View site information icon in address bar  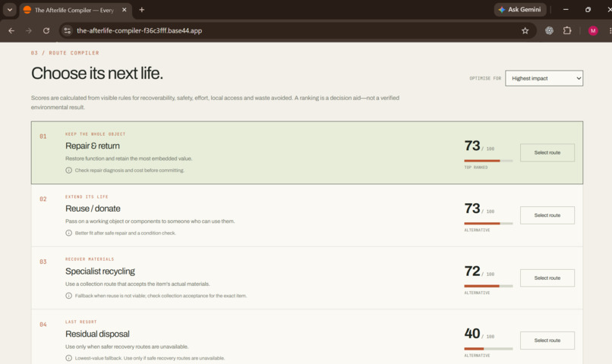(67, 30)
